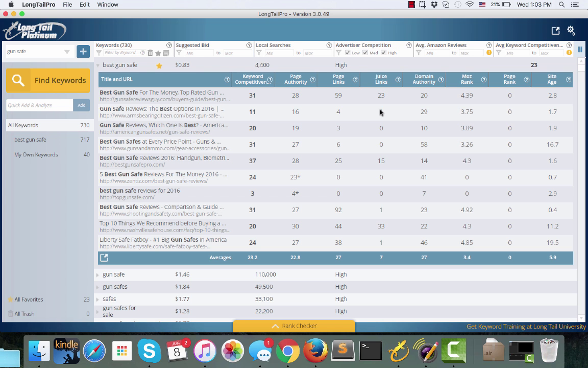Click the export icon in Averages row

coord(104,258)
